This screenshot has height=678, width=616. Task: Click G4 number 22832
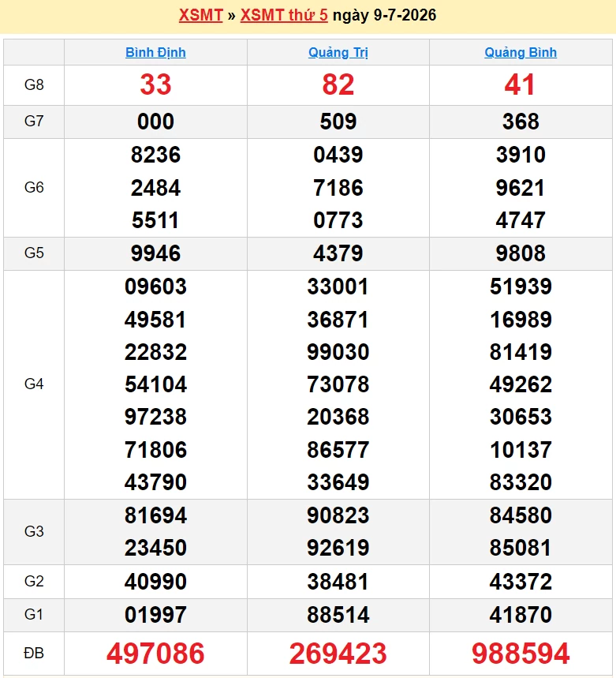155,352
